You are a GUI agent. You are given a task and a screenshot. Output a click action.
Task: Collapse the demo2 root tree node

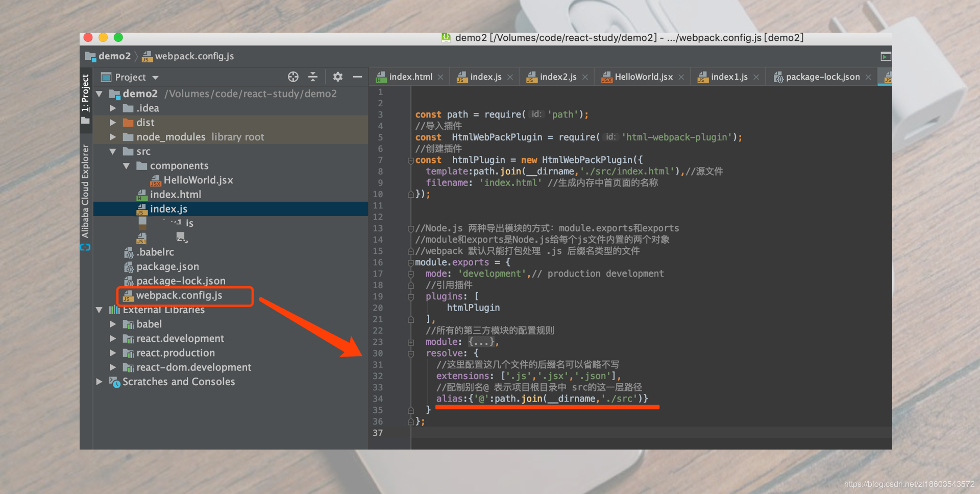(x=100, y=94)
